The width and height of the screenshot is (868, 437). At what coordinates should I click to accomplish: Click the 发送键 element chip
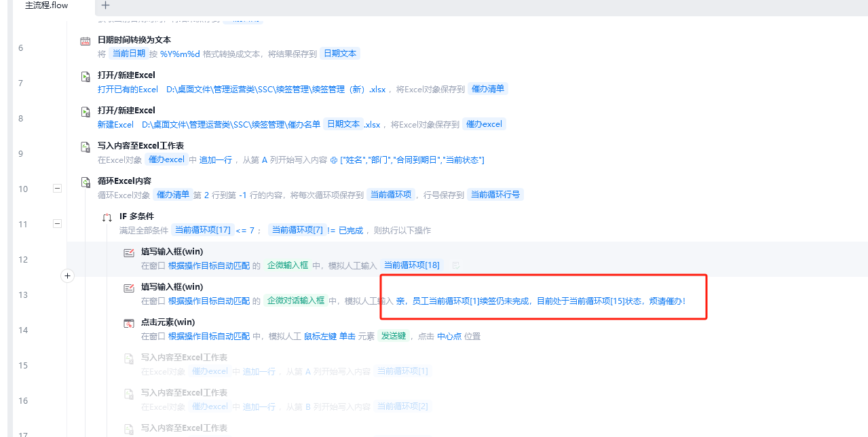point(393,336)
